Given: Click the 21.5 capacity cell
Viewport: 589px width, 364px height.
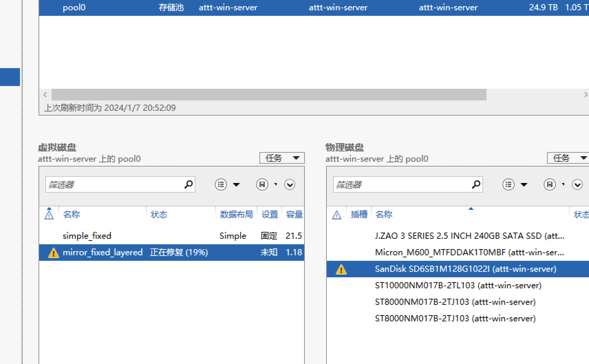Looking at the screenshot, I should [x=293, y=236].
